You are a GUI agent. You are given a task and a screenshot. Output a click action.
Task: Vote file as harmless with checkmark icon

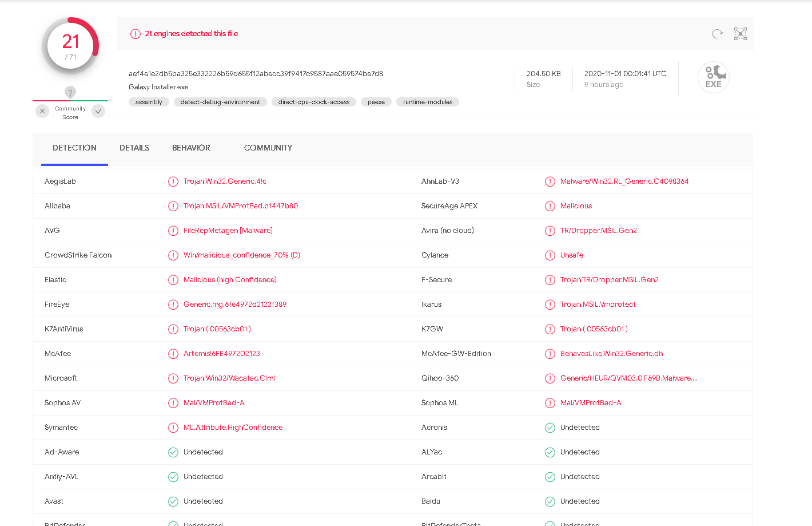[98, 111]
